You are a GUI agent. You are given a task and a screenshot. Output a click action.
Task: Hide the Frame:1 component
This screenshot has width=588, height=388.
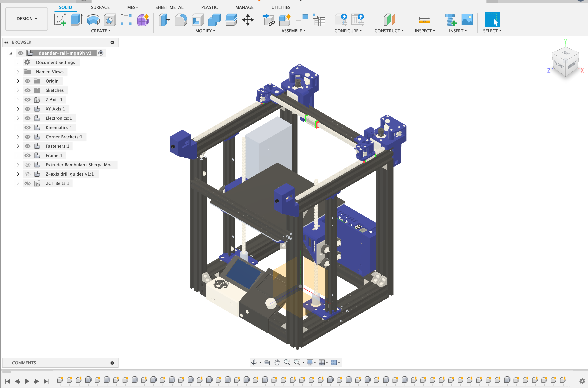coord(28,155)
